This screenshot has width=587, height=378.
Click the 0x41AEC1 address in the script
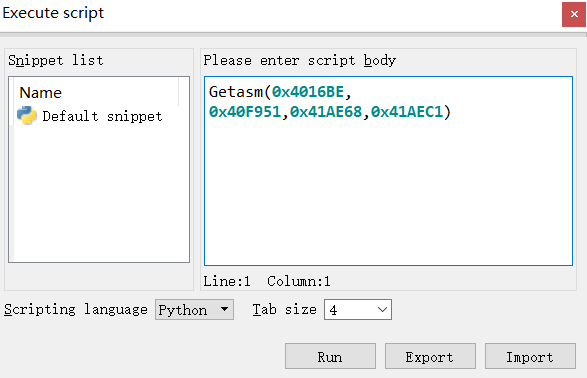coord(407,112)
